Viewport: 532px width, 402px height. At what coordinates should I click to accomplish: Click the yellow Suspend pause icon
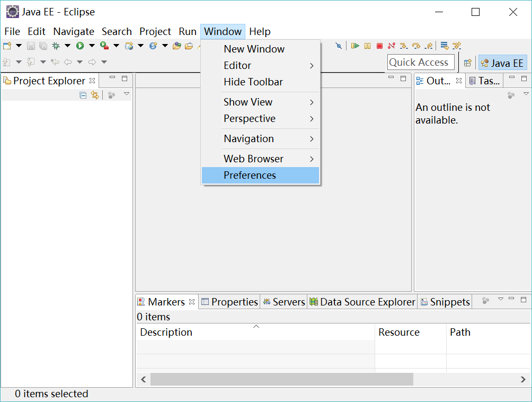[x=367, y=46]
